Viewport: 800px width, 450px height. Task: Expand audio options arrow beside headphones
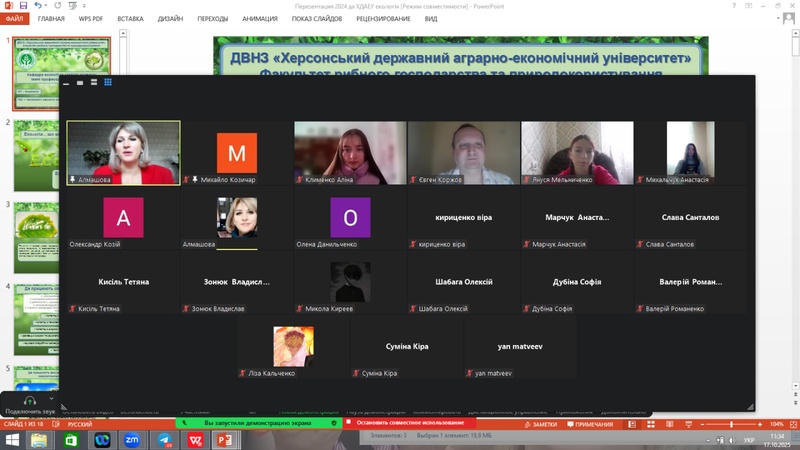coord(52,399)
